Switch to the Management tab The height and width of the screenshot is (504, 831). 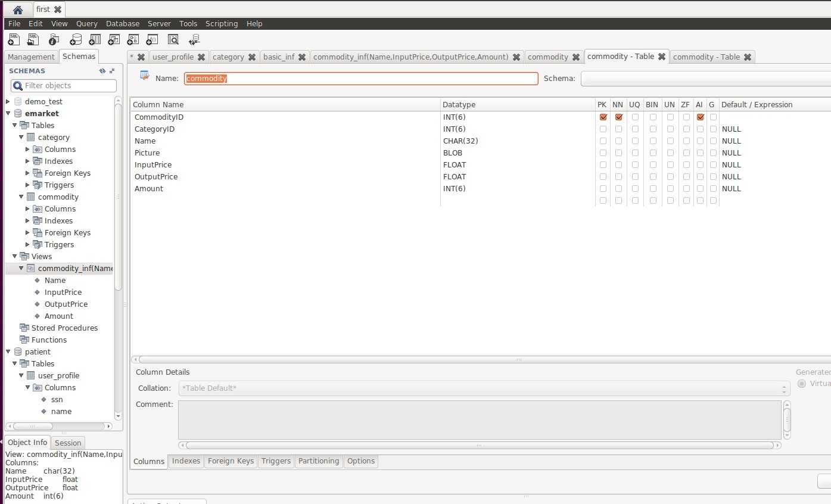[x=30, y=57]
